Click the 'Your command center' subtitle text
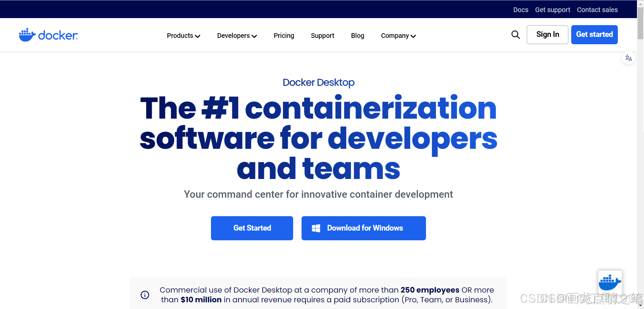The width and height of the screenshot is (644, 309). click(x=318, y=194)
